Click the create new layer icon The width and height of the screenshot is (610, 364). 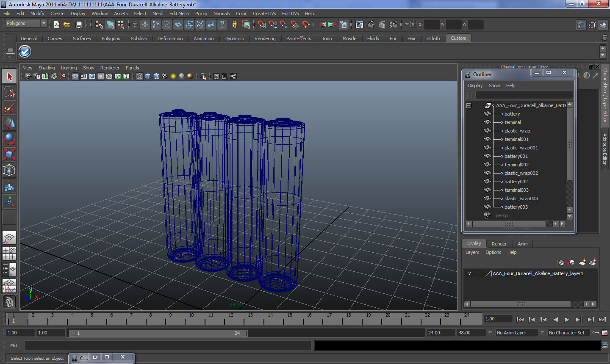coord(583,262)
